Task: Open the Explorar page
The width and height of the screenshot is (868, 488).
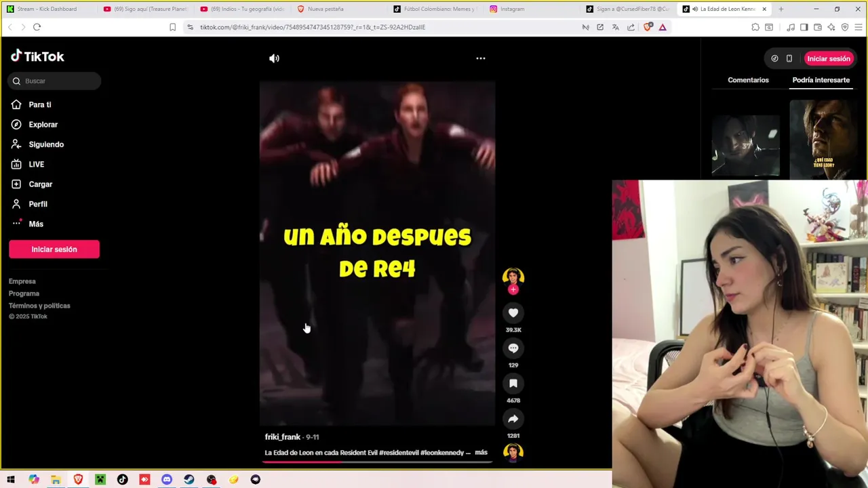Action: (43, 124)
